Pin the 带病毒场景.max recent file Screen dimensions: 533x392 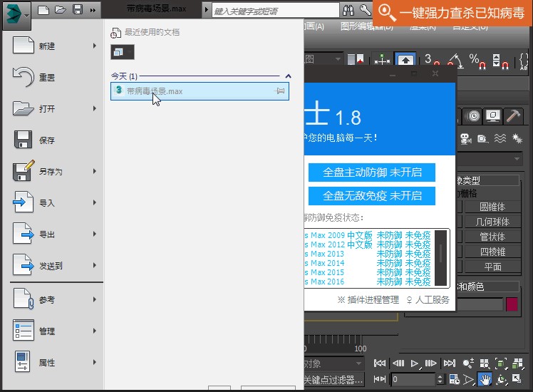point(279,91)
